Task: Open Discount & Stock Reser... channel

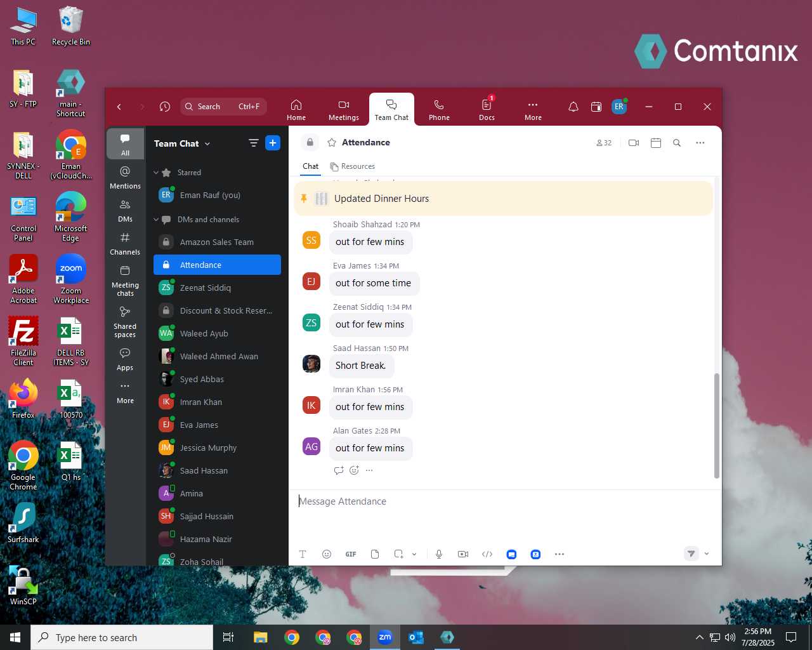Action: pos(217,310)
